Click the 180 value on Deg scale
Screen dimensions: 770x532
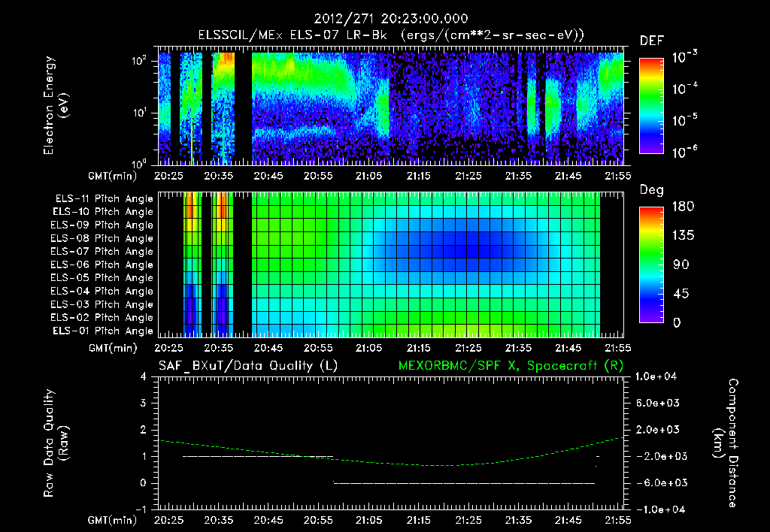pyautogui.click(x=684, y=207)
